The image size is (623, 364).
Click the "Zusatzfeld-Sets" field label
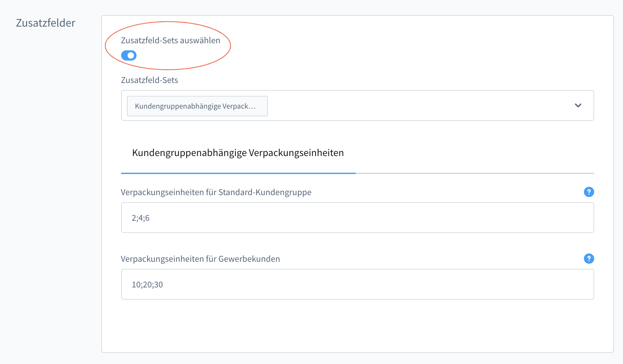(x=149, y=80)
